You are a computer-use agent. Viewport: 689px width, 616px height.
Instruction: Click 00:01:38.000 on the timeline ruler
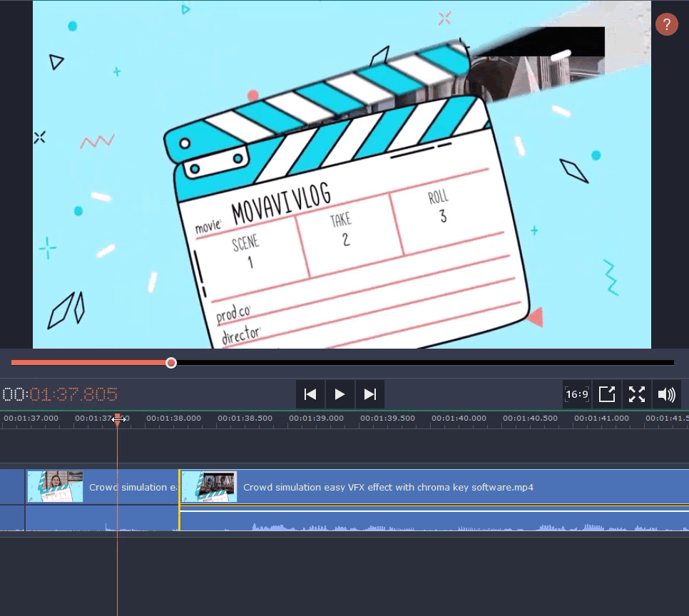[173, 419]
